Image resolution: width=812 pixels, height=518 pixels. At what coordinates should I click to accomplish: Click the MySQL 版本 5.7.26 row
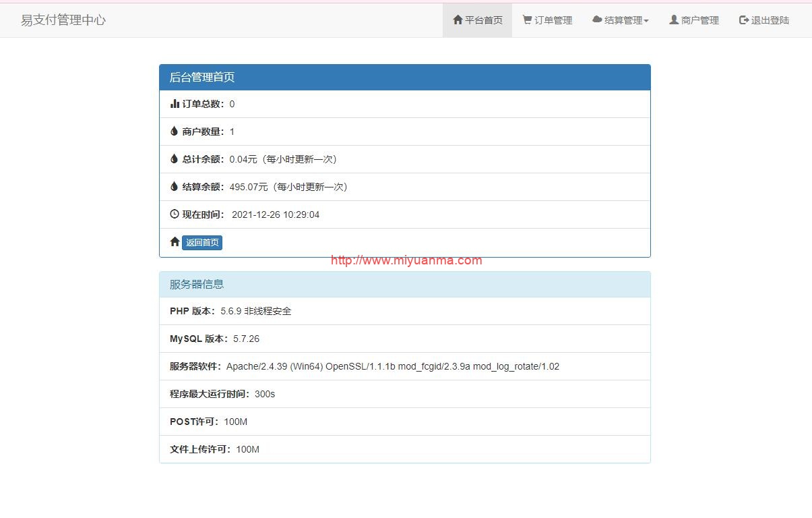tap(405, 339)
